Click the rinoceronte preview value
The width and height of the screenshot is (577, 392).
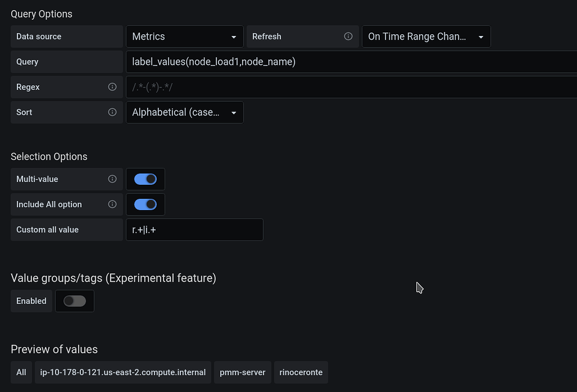[300, 372]
